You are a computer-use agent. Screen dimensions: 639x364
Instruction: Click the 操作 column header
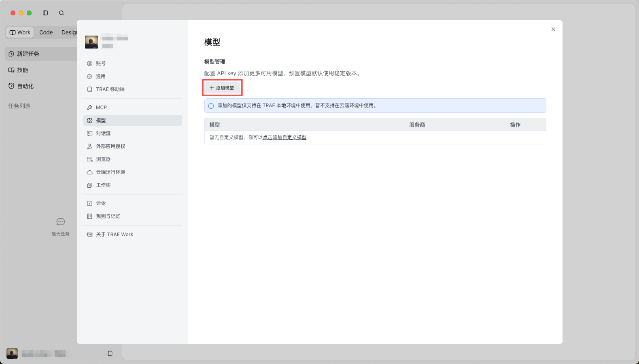click(x=515, y=125)
